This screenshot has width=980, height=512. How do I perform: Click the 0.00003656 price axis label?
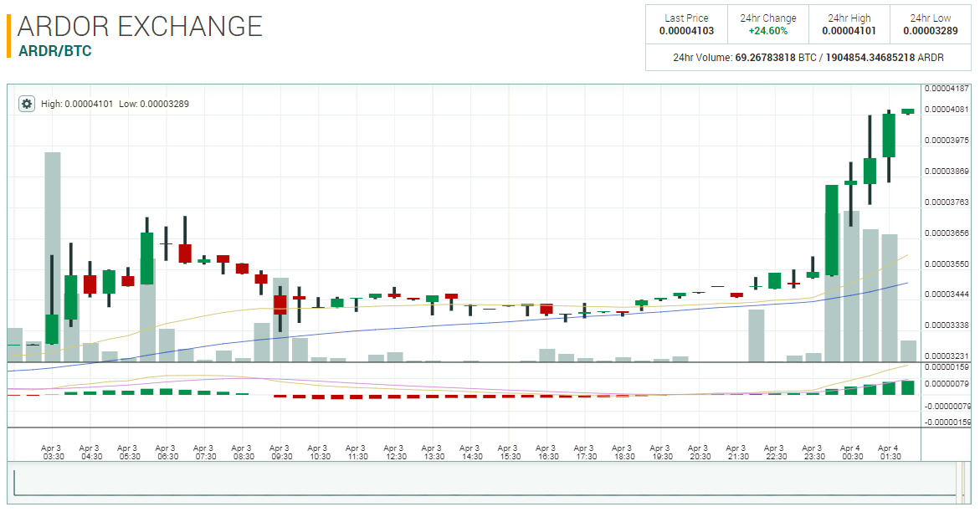pyautogui.click(x=947, y=233)
